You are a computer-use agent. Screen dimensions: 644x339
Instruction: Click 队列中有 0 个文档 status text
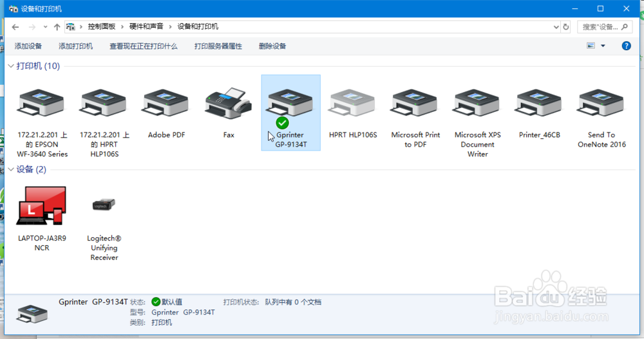click(x=293, y=302)
